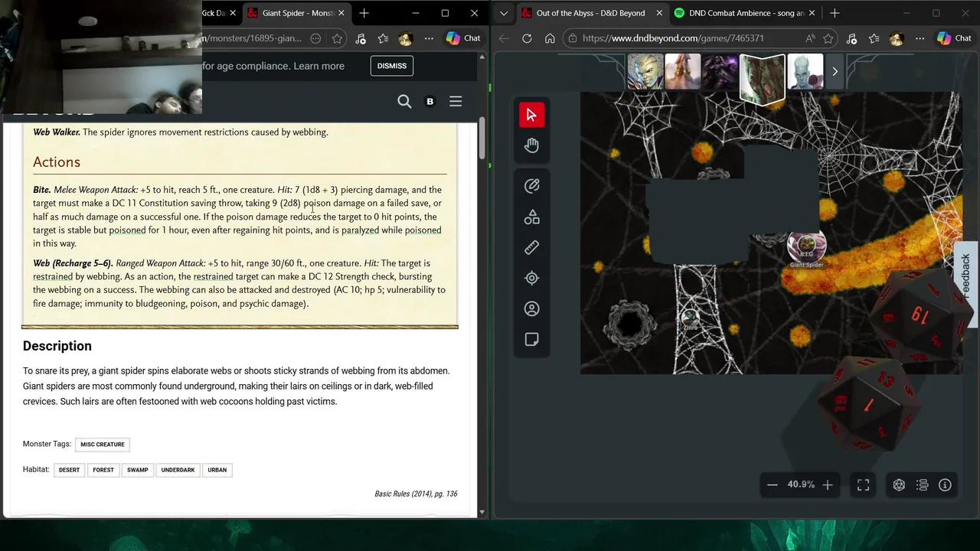Select the pointer tool in Maps toolbar
This screenshot has height=551, width=980.
(531, 115)
